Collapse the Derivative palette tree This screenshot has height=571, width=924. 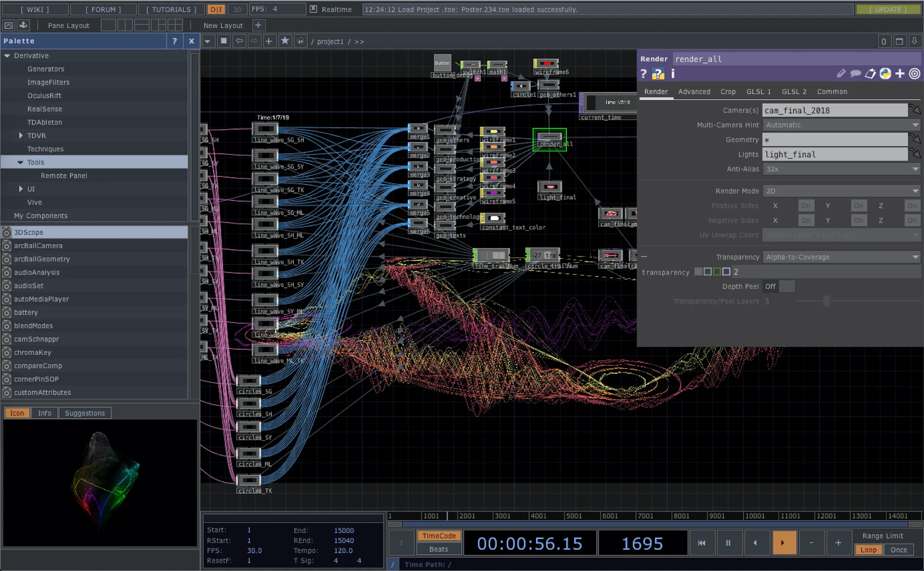(7, 55)
